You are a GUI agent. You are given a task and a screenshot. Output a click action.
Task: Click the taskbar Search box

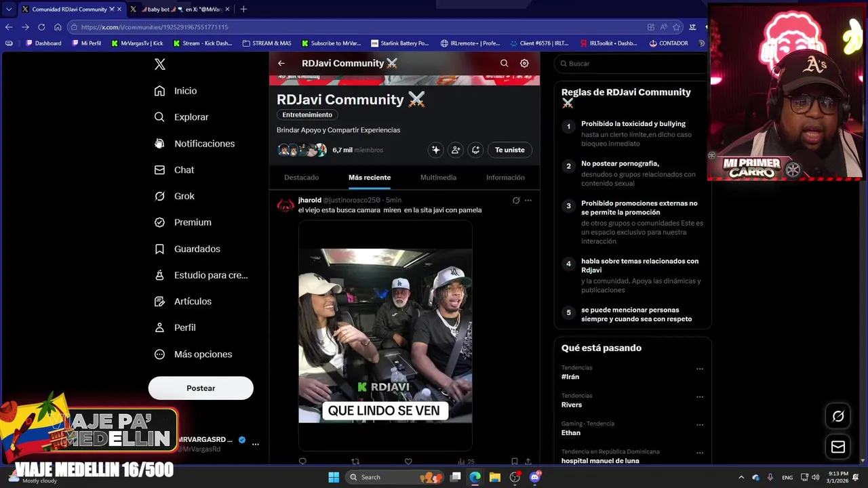(395, 477)
